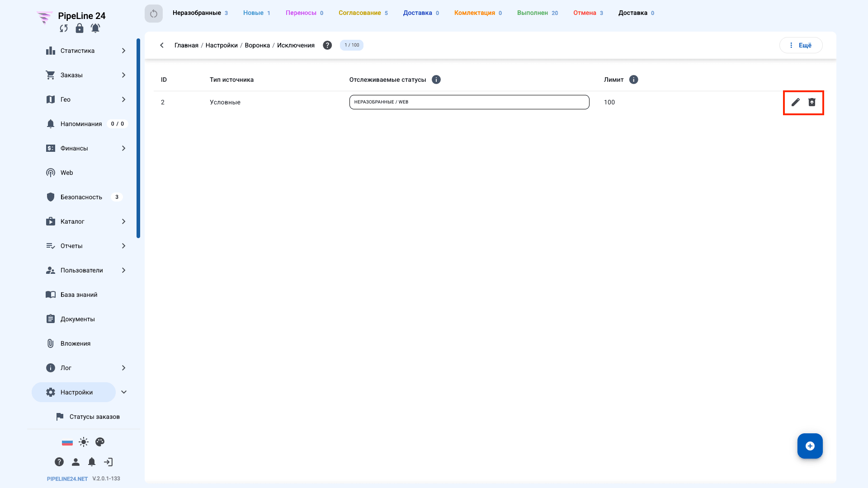The height and width of the screenshot is (488, 868).
Task: Open the Неразобранные status tab
Action: point(200,13)
